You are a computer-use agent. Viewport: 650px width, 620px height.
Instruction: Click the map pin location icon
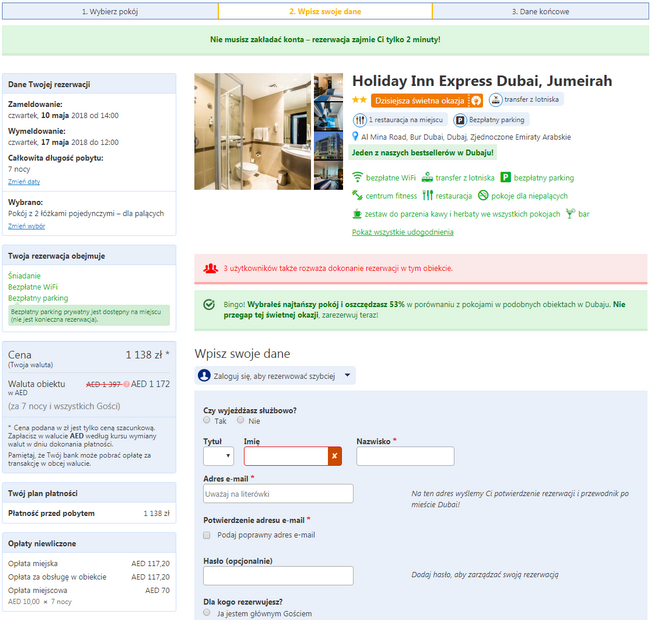click(x=355, y=136)
